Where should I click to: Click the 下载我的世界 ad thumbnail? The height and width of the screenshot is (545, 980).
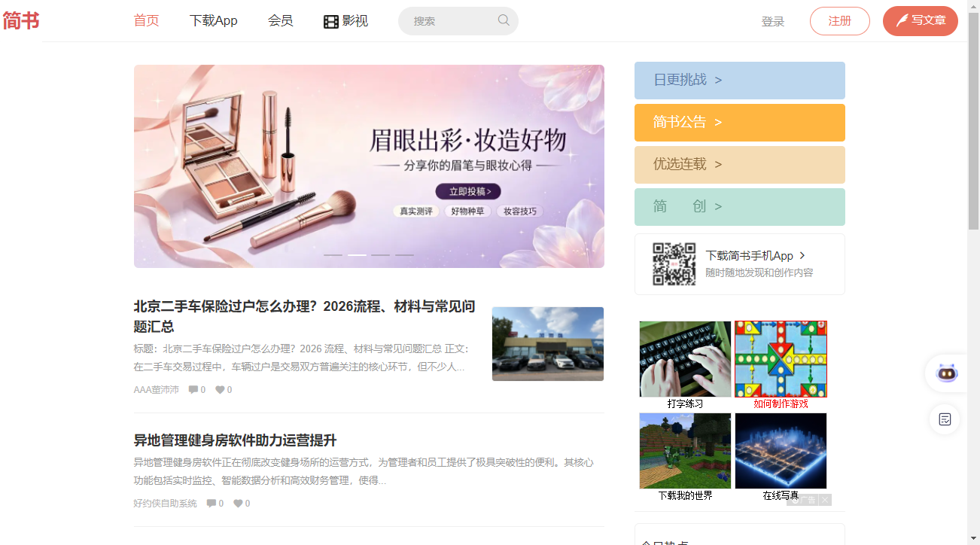click(686, 451)
